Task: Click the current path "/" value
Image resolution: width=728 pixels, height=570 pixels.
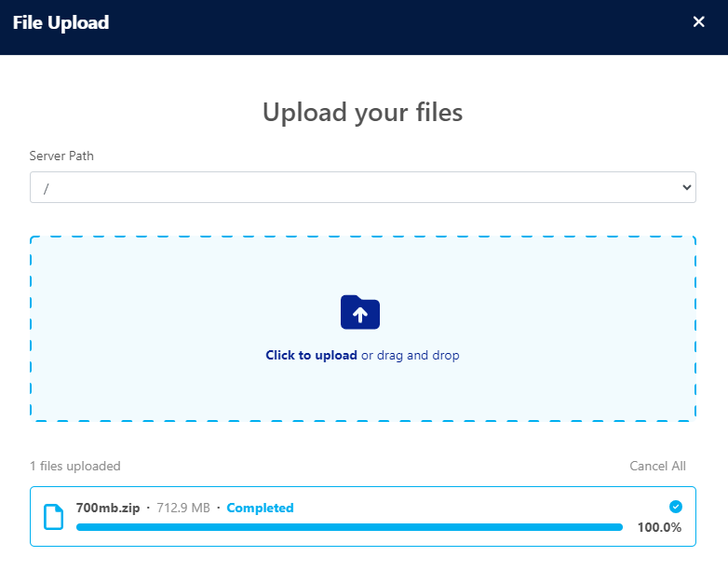Action: (x=47, y=188)
